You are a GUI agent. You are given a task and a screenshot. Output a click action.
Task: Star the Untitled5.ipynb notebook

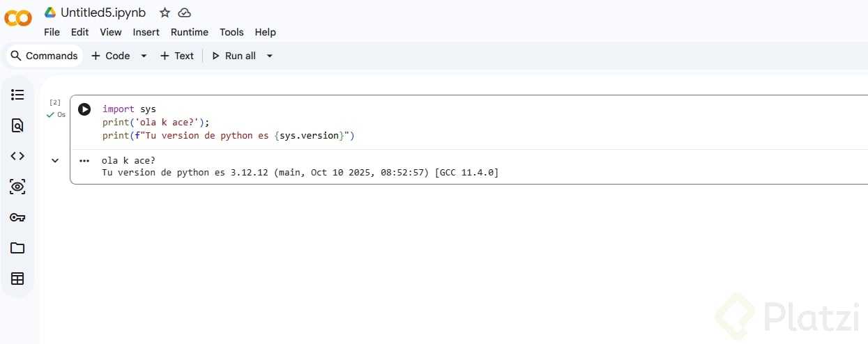click(x=165, y=13)
